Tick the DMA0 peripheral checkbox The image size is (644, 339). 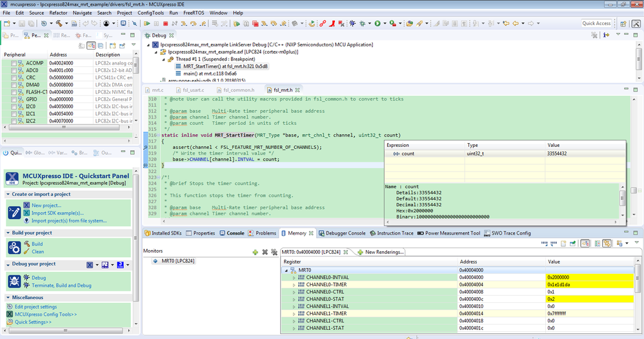click(x=14, y=84)
